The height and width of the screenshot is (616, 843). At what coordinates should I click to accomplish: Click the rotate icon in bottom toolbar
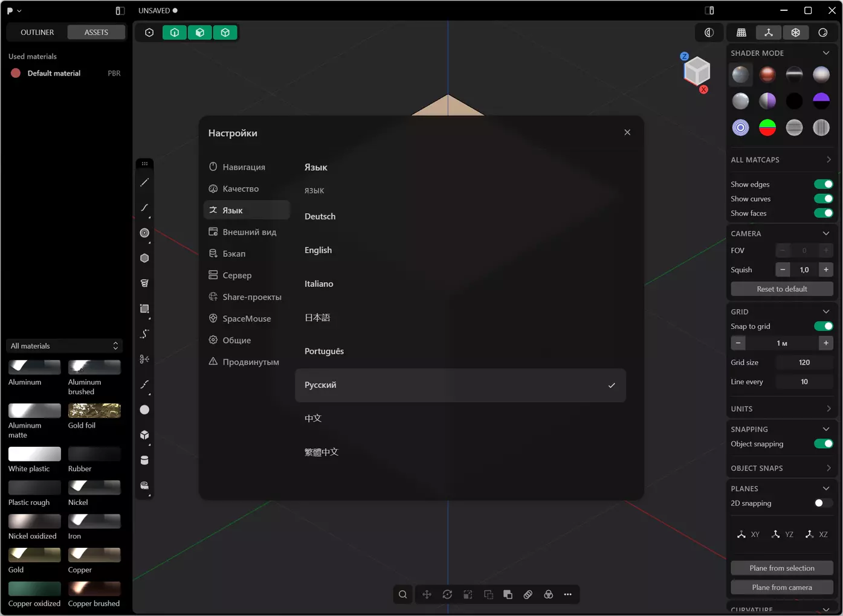(447, 594)
